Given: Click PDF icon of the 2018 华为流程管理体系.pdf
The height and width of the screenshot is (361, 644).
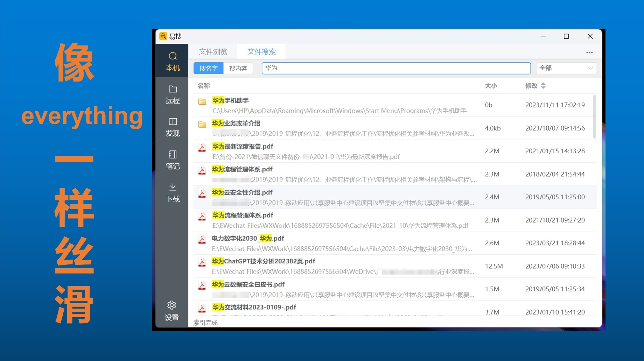Looking at the screenshot, I should [202, 170].
